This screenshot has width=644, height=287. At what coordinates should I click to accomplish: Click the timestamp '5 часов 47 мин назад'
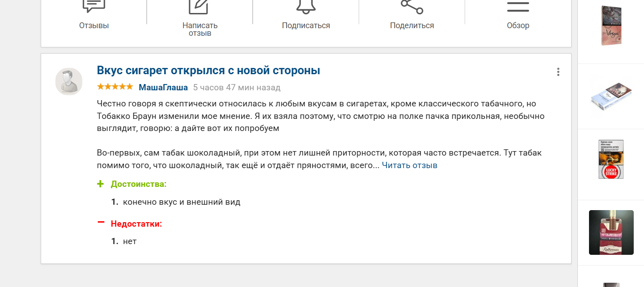point(237,88)
